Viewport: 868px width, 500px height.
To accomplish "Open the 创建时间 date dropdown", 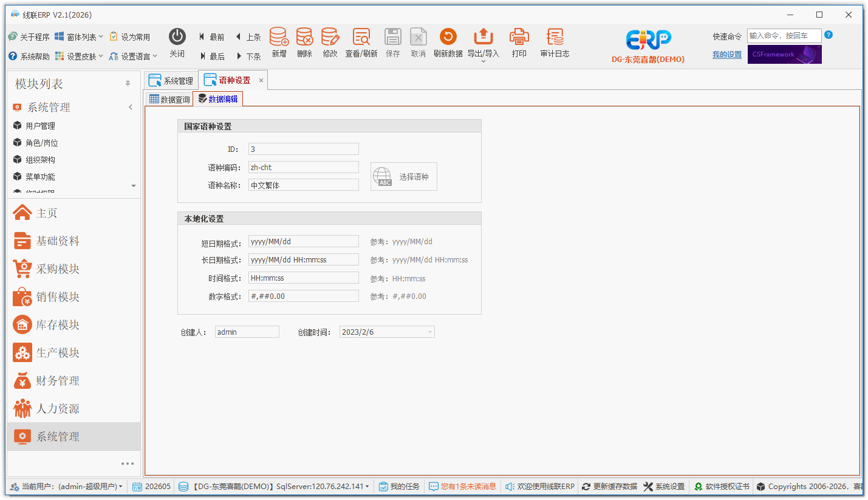I will point(430,332).
